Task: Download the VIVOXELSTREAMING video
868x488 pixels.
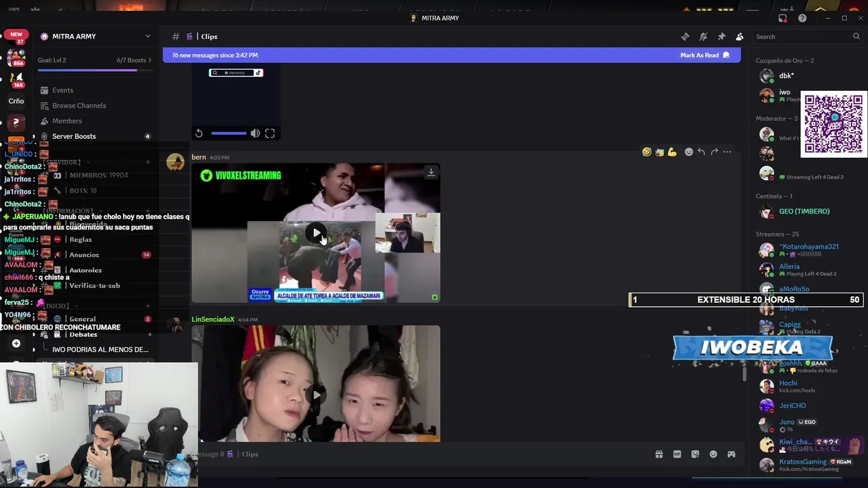Action: click(431, 172)
